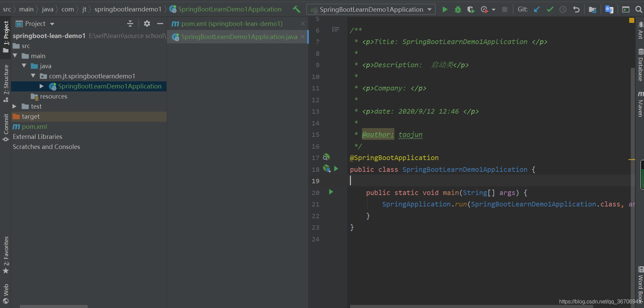Screen dimensions: 644x308
Task: Open the run configuration dropdown
Action: [x=371, y=9]
